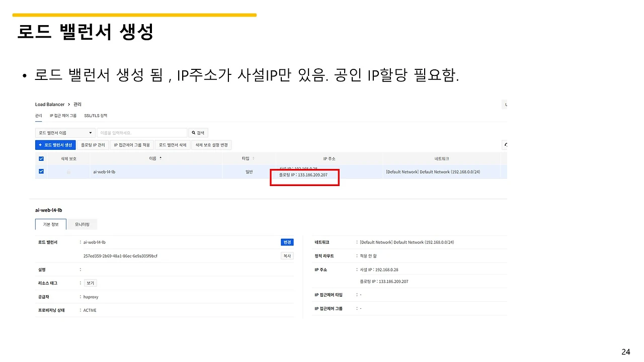Click the haproxy provider value
Viewport: 644px width, 362px height.
[x=91, y=297]
